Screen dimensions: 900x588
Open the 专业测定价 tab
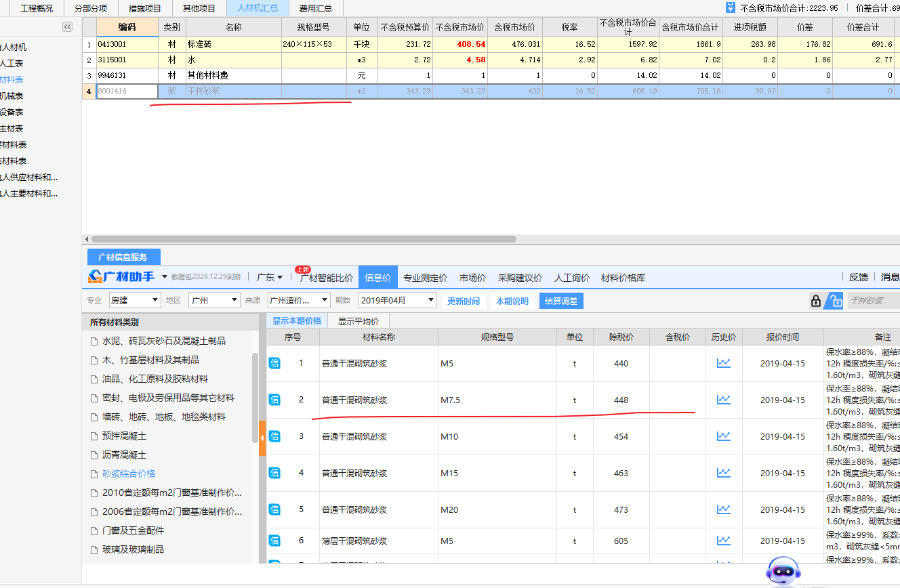pos(425,278)
